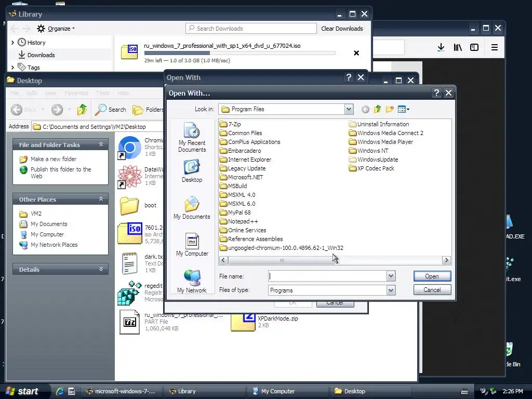
Task: Go to last folder visited in Open With dialog
Action: coord(365,109)
